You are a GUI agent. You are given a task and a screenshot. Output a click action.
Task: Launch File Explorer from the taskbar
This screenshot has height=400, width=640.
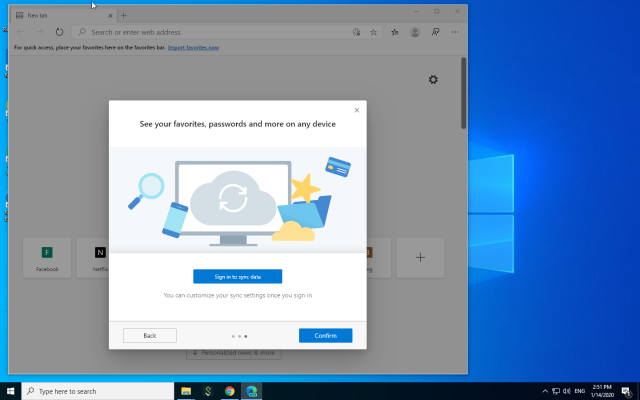[x=185, y=391]
